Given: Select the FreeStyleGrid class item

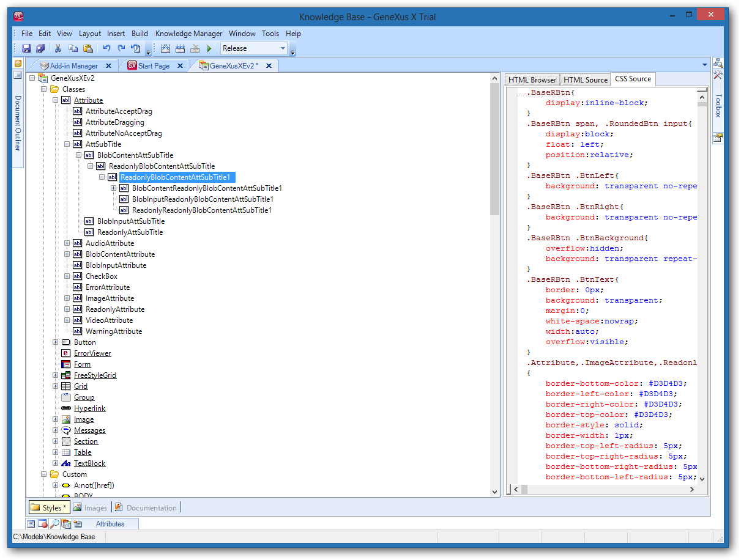Looking at the screenshot, I should pyautogui.click(x=95, y=375).
